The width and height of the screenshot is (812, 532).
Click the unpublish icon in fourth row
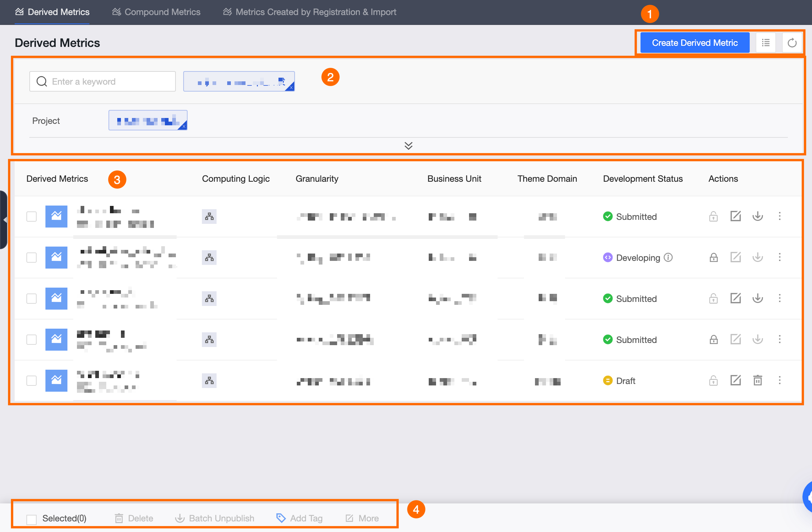click(x=758, y=340)
